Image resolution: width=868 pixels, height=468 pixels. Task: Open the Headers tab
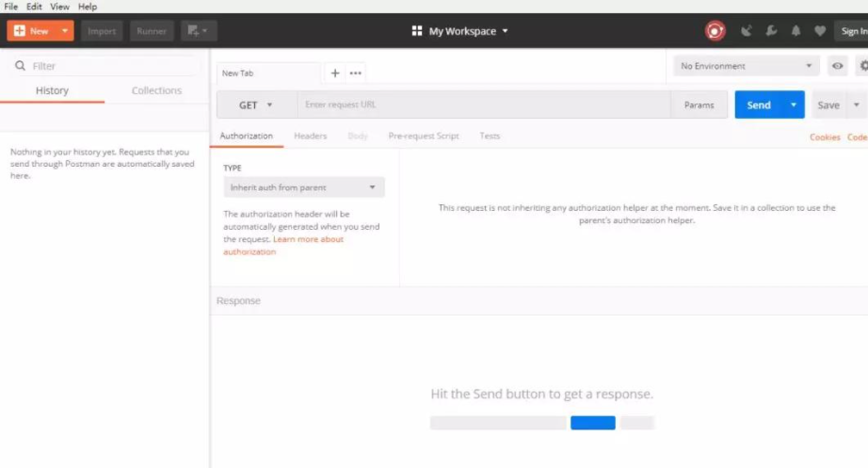(x=311, y=137)
